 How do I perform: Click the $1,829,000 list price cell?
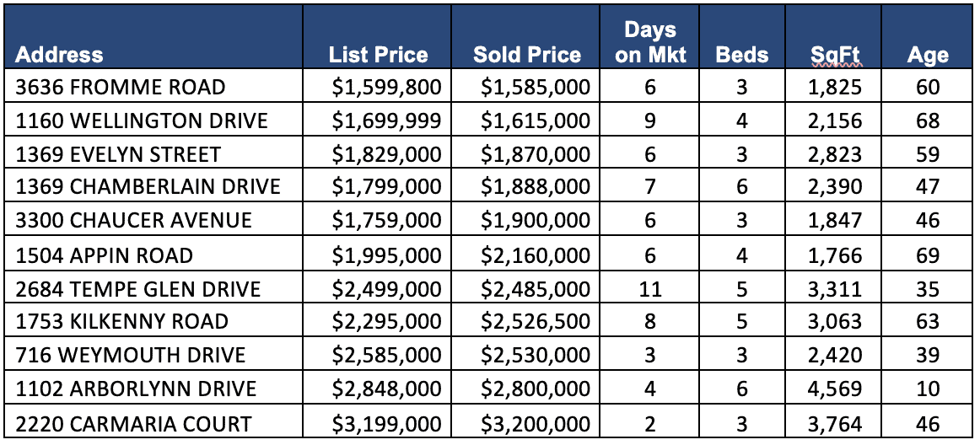point(386,154)
